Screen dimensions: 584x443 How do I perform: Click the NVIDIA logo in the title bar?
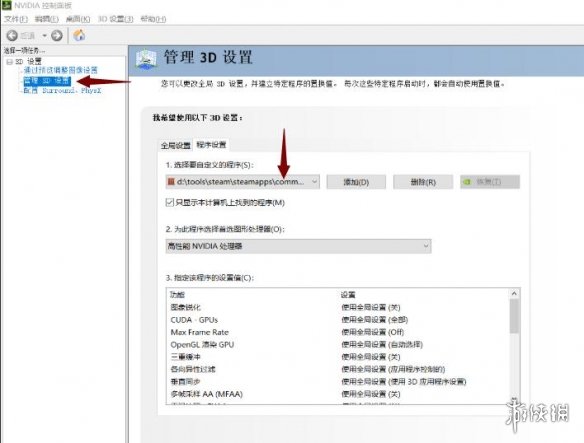[x=6, y=5]
